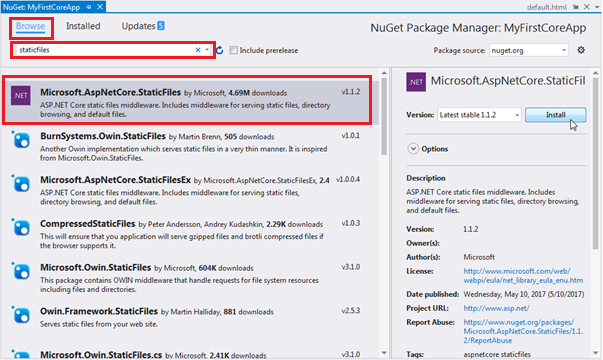Click the Install button
Viewport: 603px width, 360px height.
(555, 115)
